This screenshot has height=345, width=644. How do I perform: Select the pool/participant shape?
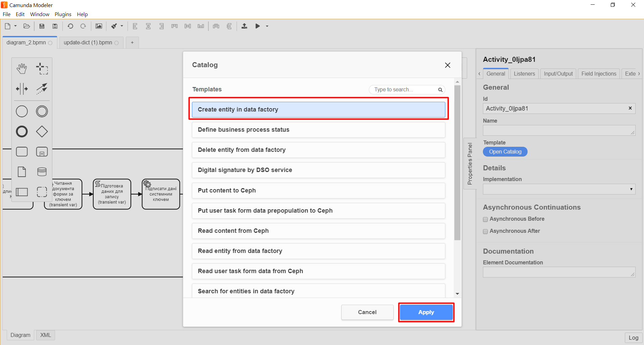tap(22, 192)
